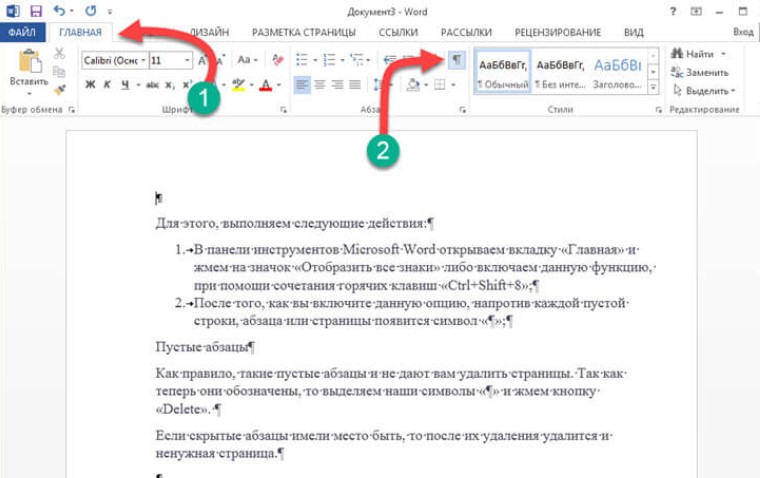Click the heading text Пустые абзацы
The width and height of the screenshot is (760, 478).
pos(202,347)
